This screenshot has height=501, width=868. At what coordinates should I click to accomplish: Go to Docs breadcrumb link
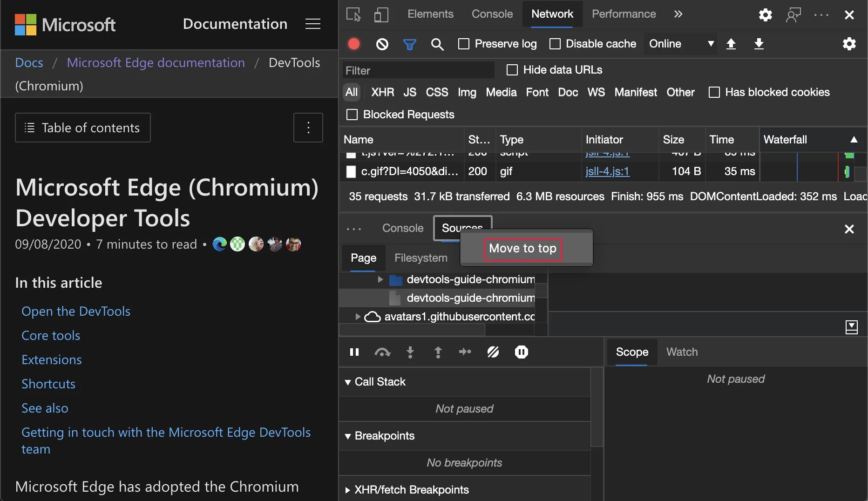coord(29,62)
